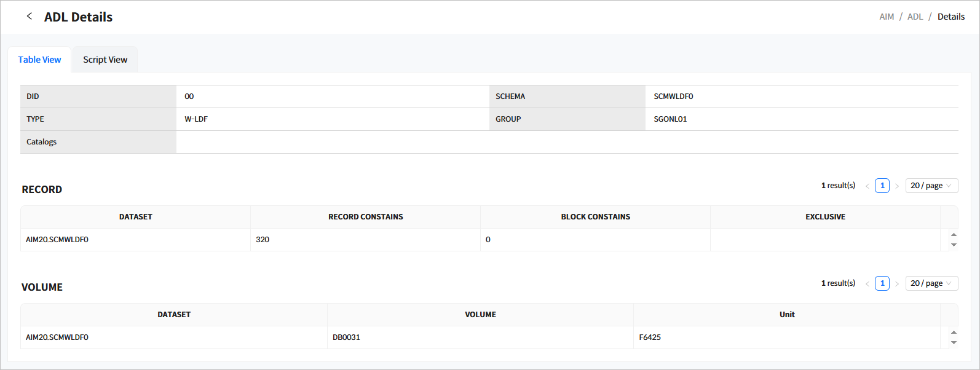Viewport: 980px width, 370px height.
Task: Select page 1 in VOLUME pagination
Action: (x=882, y=283)
